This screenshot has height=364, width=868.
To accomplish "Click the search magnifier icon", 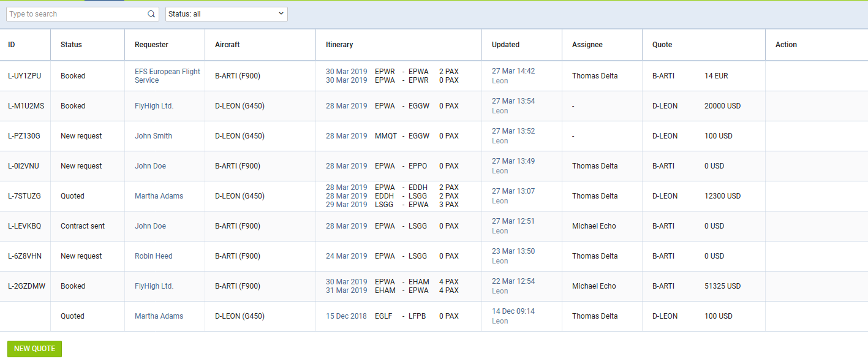I will 151,14.
